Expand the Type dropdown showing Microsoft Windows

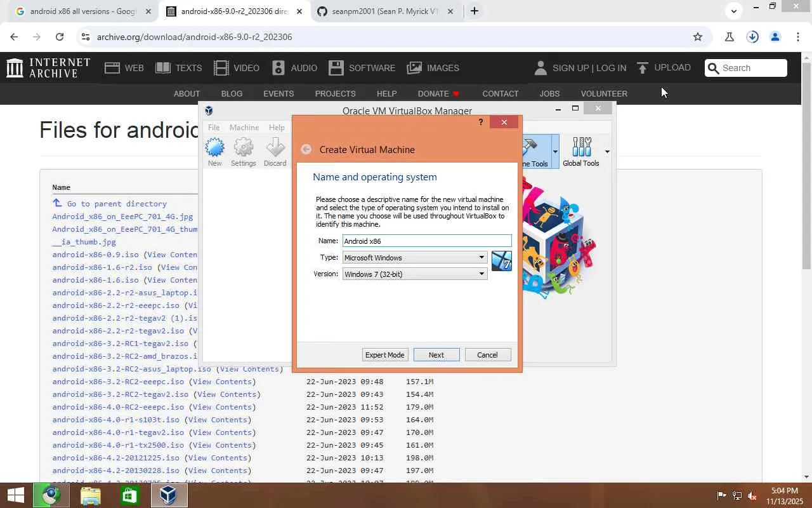point(415,258)
